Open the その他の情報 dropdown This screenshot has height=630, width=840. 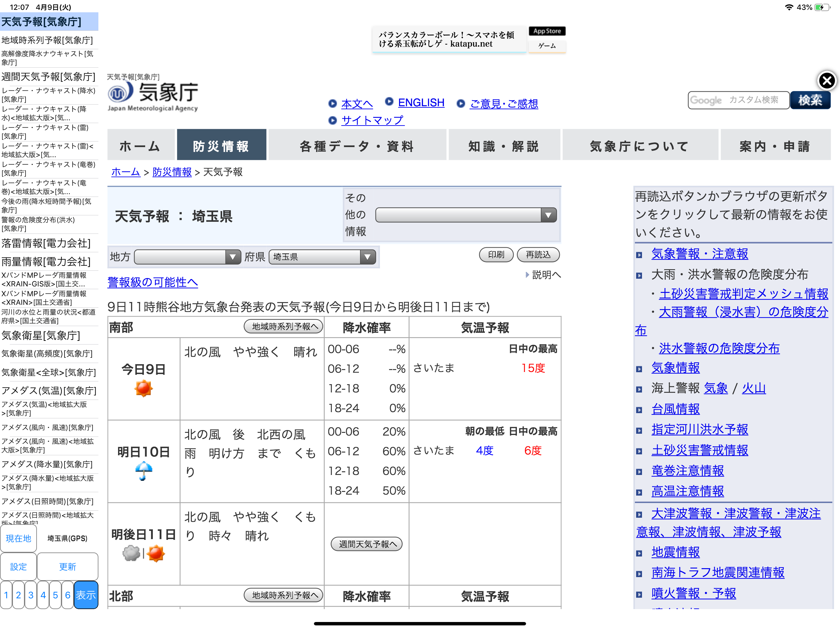click(466, 215)
